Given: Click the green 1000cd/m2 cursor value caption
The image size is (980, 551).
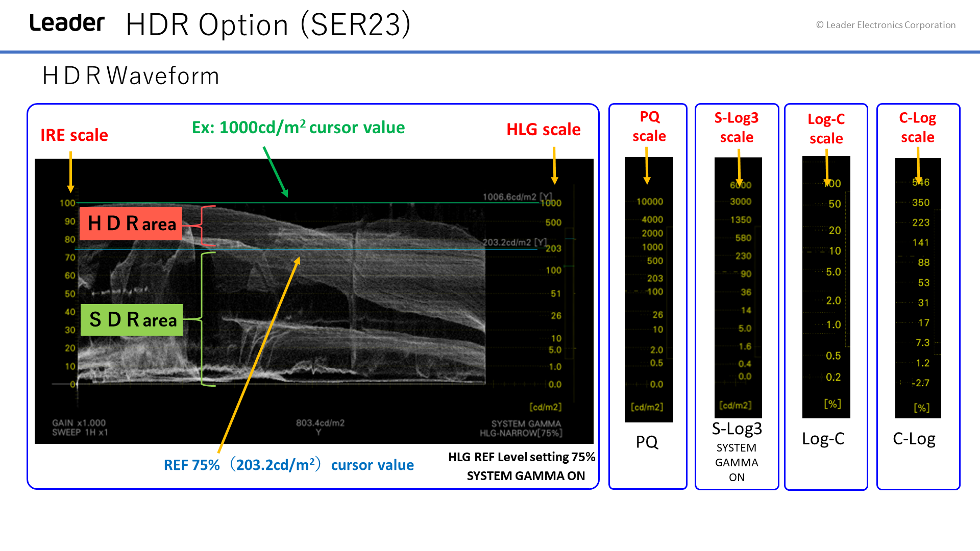Looking at the screenshot, I should pos(298,127).
